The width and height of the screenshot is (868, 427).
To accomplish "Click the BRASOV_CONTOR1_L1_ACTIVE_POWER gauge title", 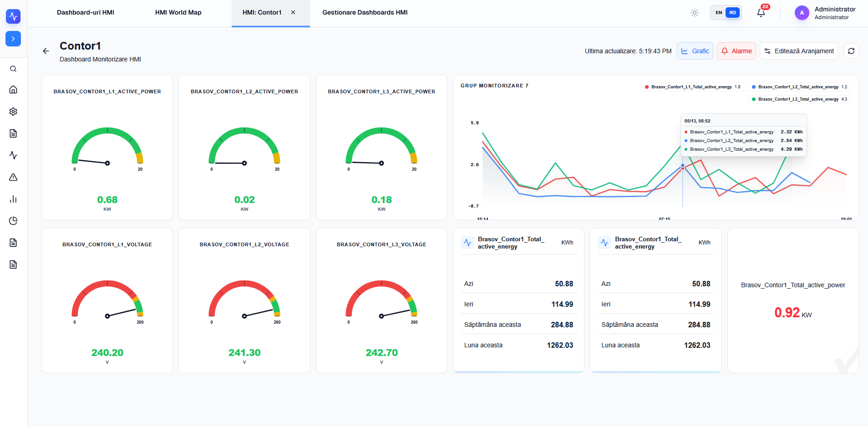I will coord(107,91).
